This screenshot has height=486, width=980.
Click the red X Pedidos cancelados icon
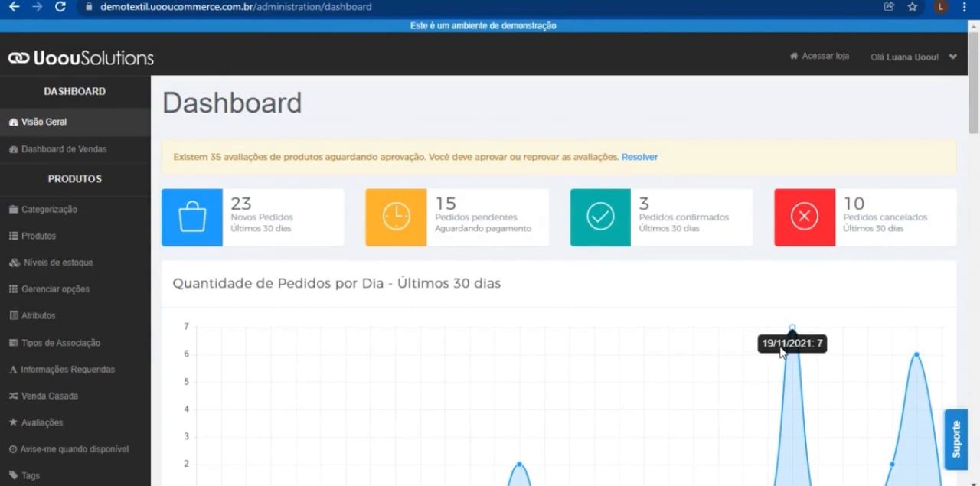[x=804, y=217]
